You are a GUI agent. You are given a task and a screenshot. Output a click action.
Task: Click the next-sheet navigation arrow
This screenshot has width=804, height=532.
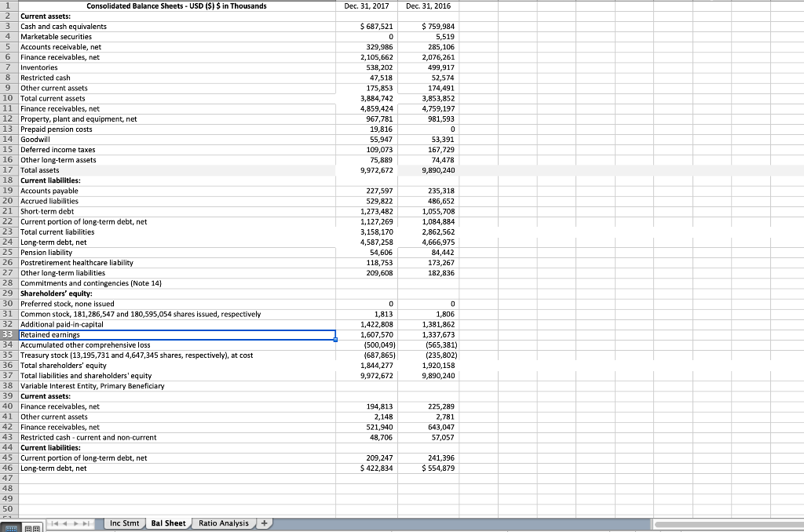click(x=77, y=523)
